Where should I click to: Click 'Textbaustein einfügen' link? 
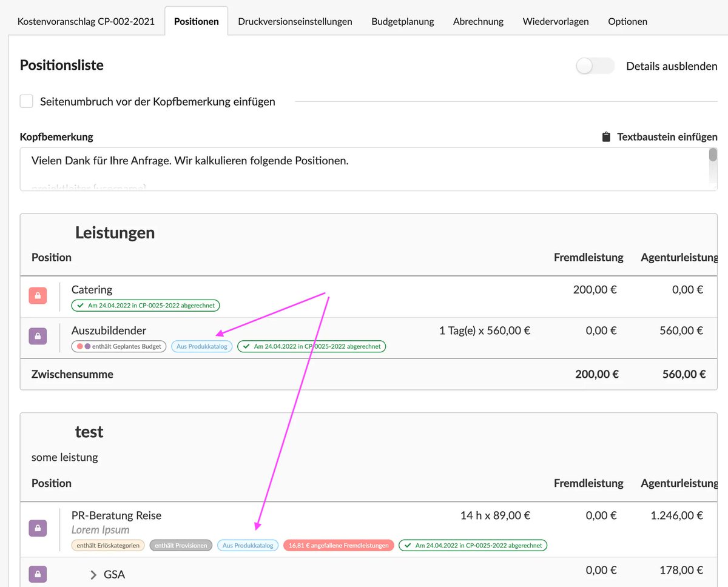pos(667,137)
